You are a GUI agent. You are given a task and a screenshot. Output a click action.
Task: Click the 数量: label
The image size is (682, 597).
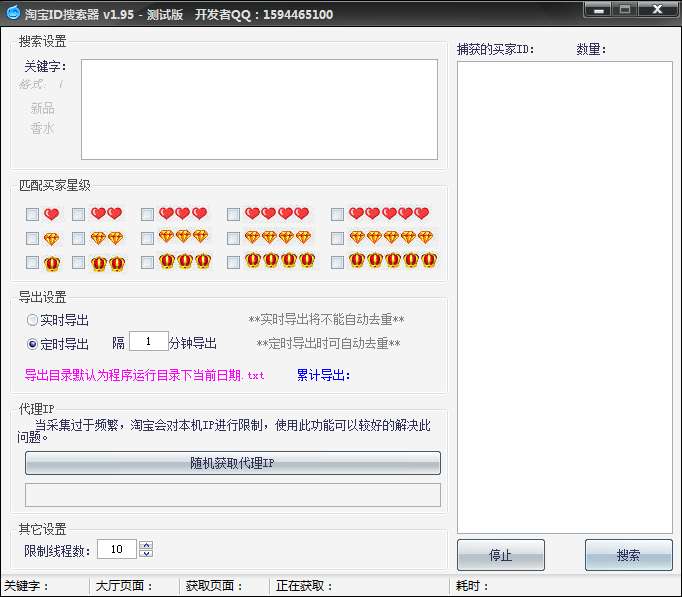[x=591, y=49]
